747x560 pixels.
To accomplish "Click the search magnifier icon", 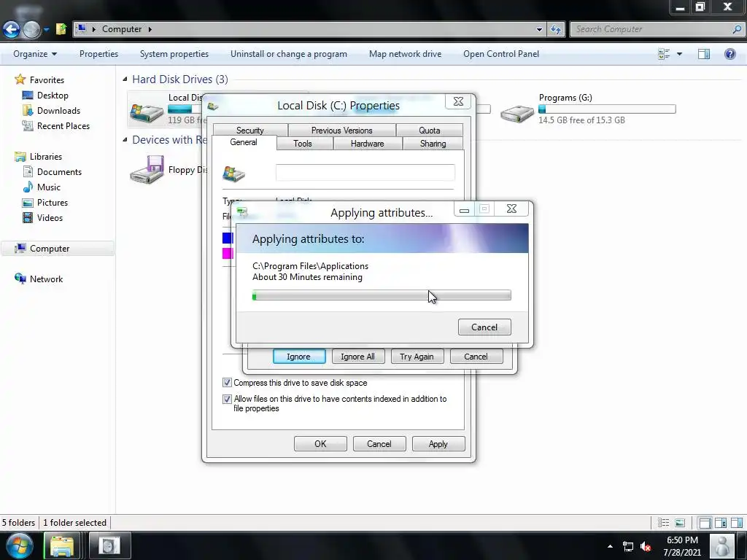I will point(737,29).
